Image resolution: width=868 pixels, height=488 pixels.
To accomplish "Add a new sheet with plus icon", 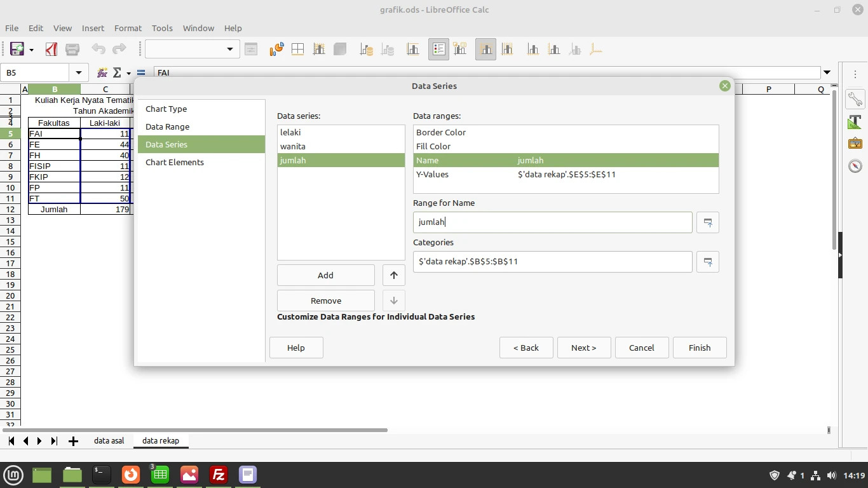I will click(73, 441).
